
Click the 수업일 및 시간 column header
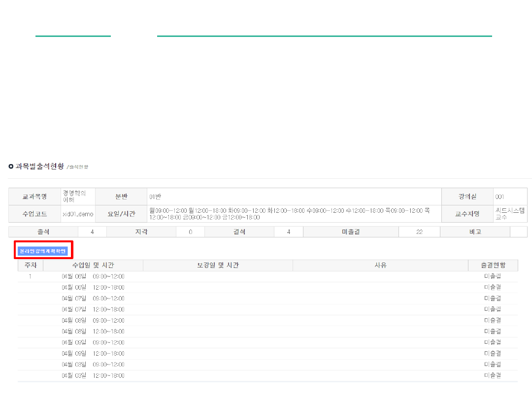coord(93,266)
